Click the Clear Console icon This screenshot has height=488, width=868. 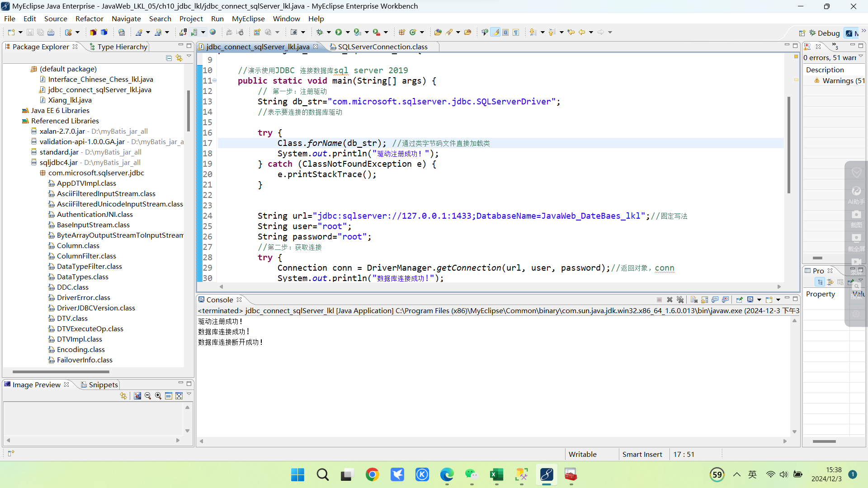coord(694,300)
